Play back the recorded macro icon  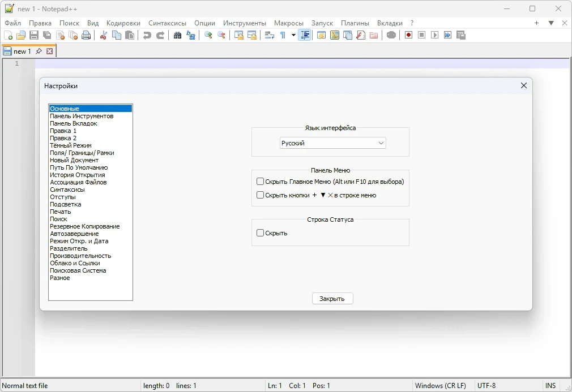[435, 35]
